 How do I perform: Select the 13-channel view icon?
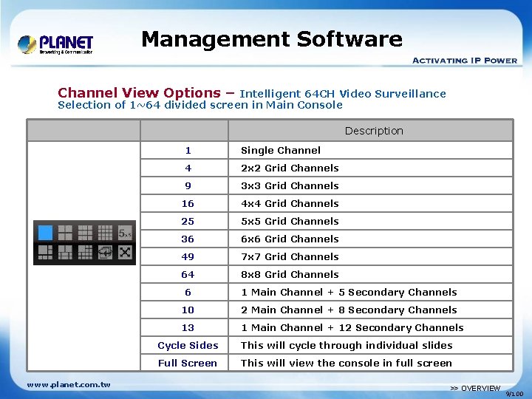[85, 253]
